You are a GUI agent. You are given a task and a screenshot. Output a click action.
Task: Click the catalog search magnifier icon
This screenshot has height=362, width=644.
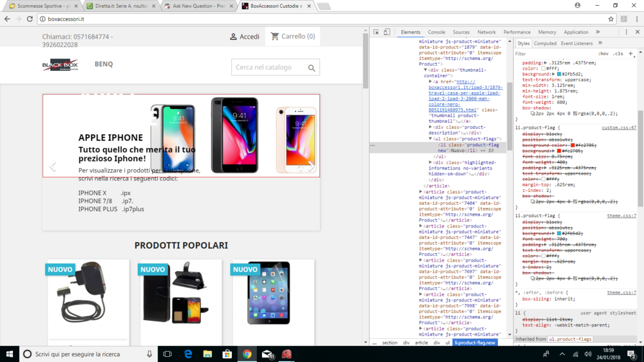click(x=312, y=68)
